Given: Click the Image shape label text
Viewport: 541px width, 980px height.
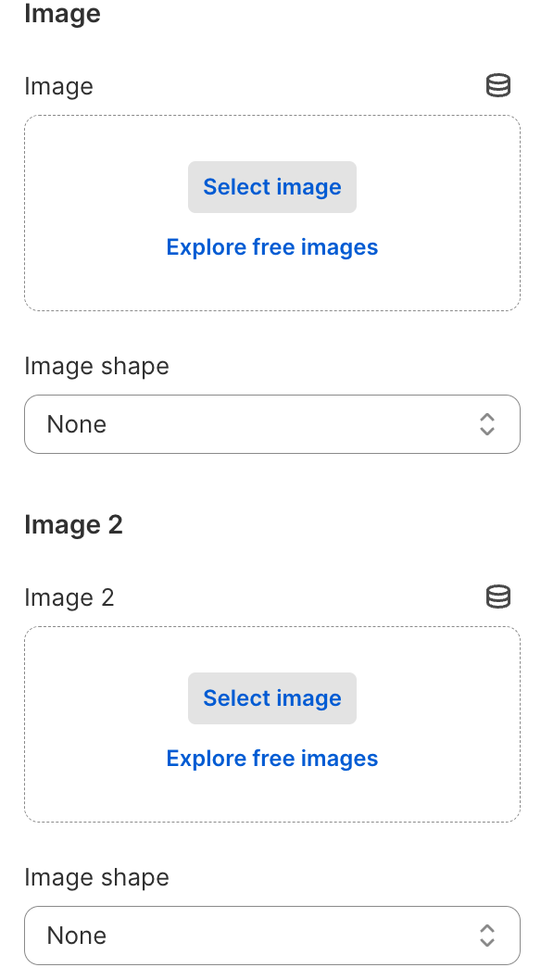Looking at the screenshot, I should coord(96,366).
